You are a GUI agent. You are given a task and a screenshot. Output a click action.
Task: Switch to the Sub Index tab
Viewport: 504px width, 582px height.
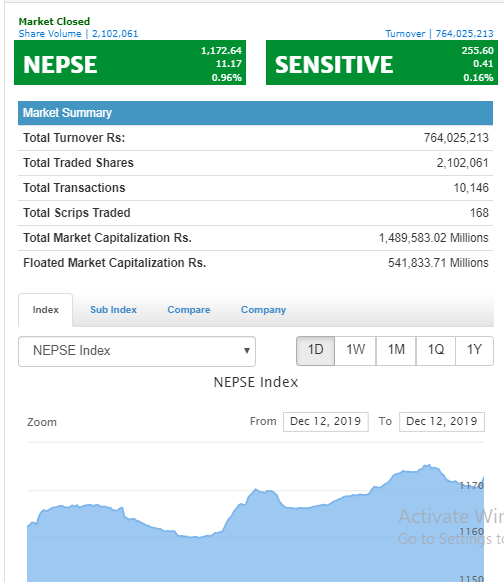pos(113,310)
